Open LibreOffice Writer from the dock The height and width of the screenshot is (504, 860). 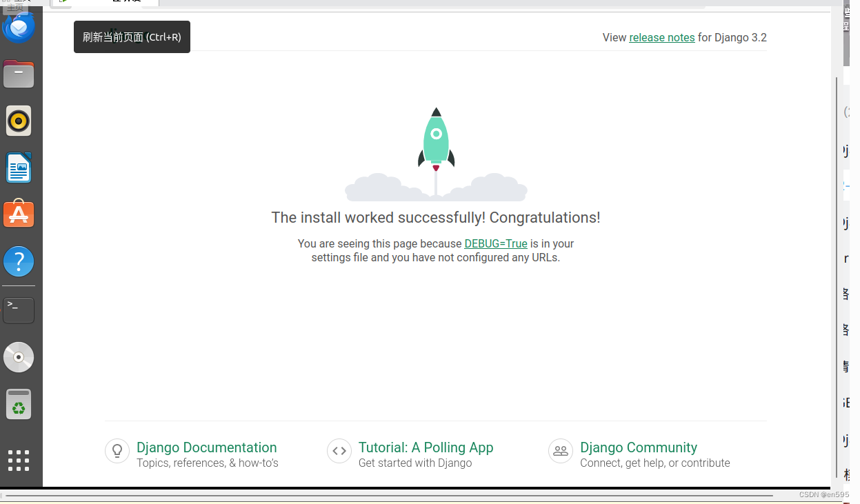point(19,168)
